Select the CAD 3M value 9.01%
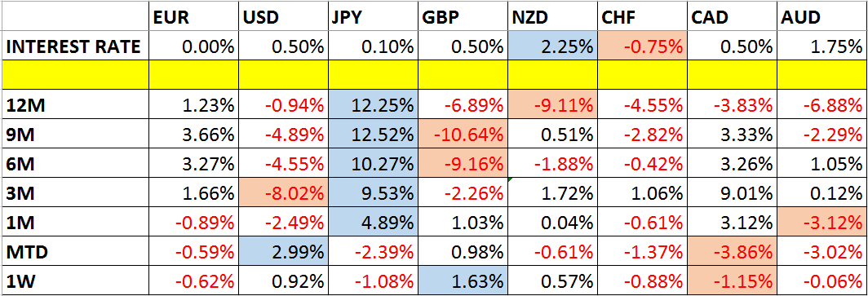The image size is (868, 296). [732, 192]
